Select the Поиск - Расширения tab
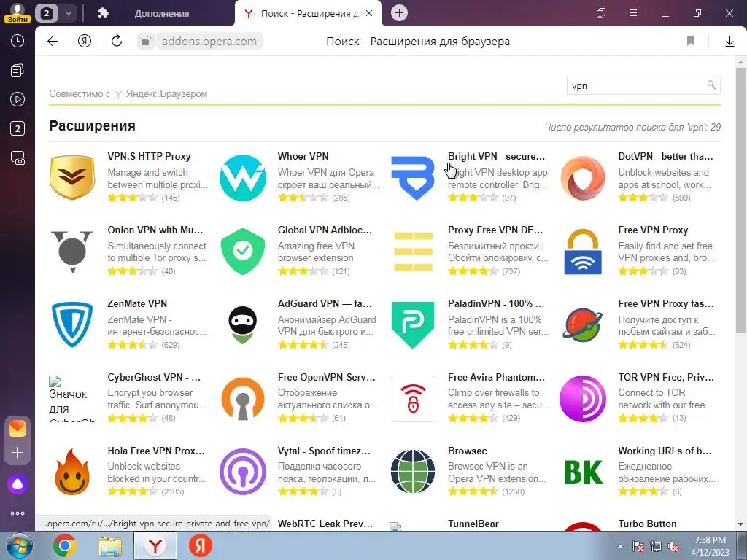 pos(309,13)
